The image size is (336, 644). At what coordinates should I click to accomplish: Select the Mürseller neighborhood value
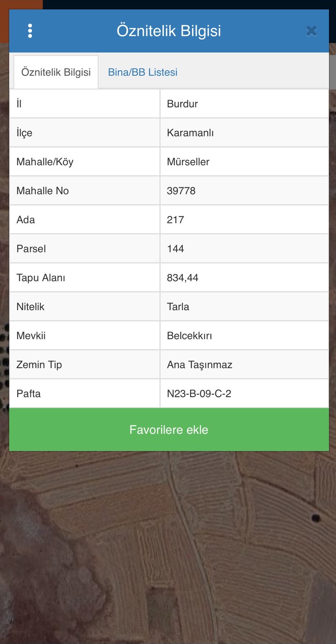click(x=188, y=162)
